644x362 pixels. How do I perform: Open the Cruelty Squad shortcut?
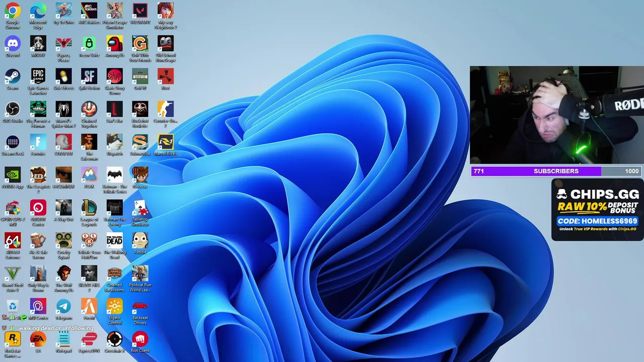[63, 240]
